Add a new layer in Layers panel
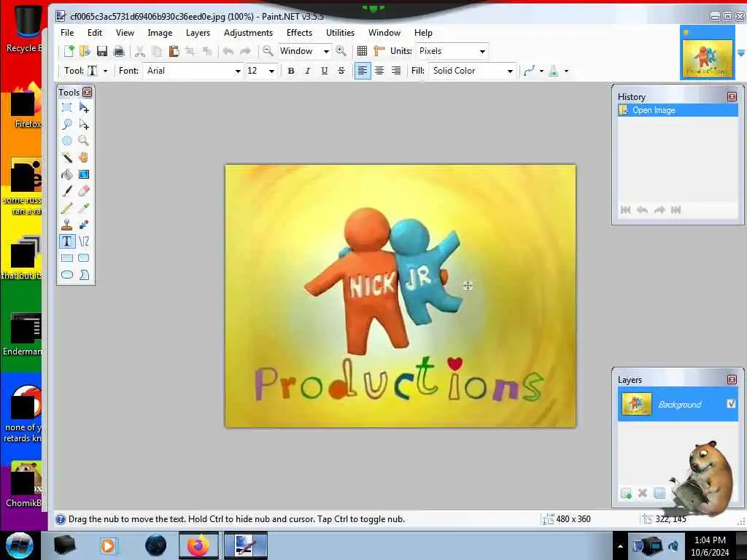Screen dimensions: 747x560 (626, 494)
